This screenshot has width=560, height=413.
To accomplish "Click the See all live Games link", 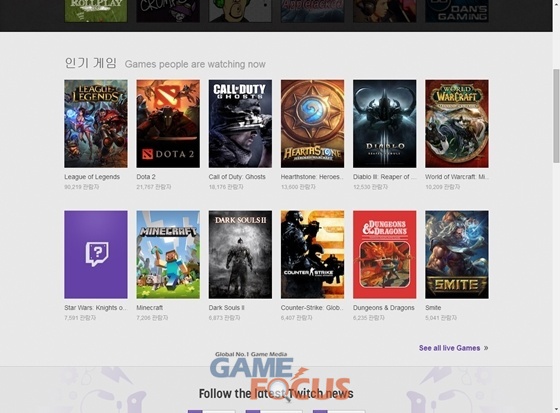I will point(449,348).
